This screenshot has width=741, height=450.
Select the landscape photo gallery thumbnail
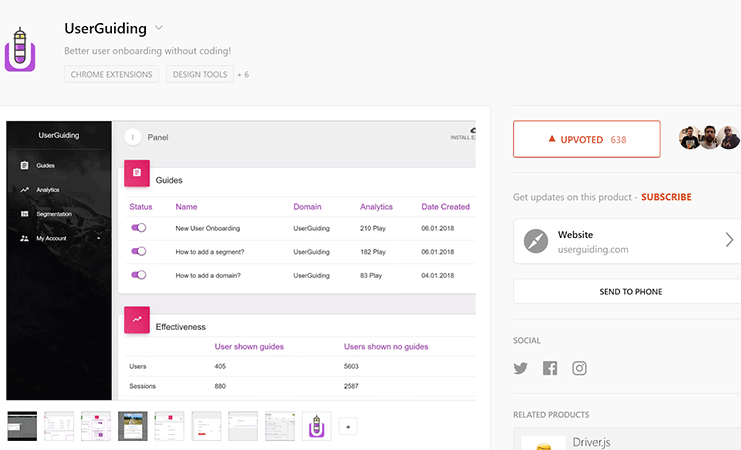coord(133,426)
